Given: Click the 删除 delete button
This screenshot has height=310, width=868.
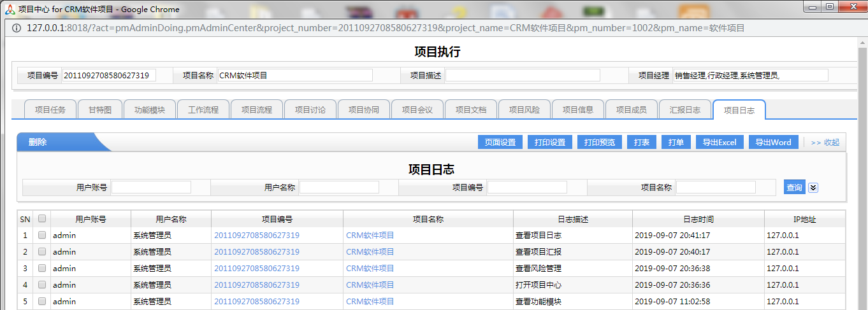Looking at the screenshot, I should [x=38, y=143].
